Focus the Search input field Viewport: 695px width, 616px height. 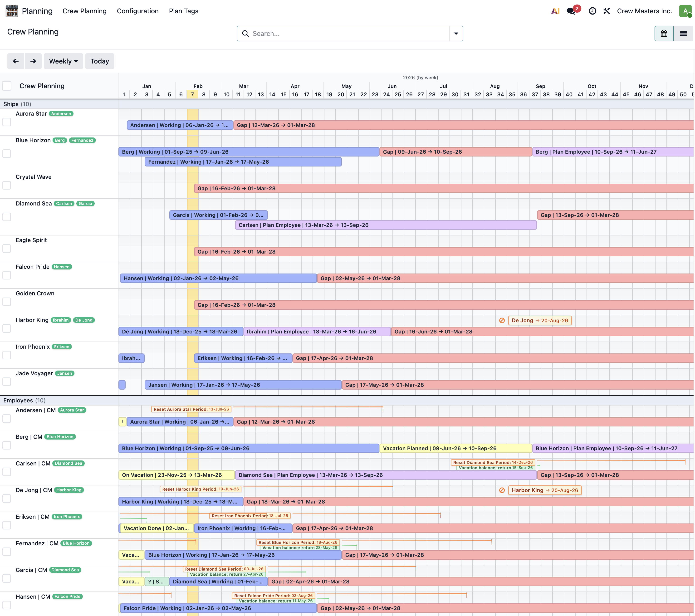[x=350, y=34]
